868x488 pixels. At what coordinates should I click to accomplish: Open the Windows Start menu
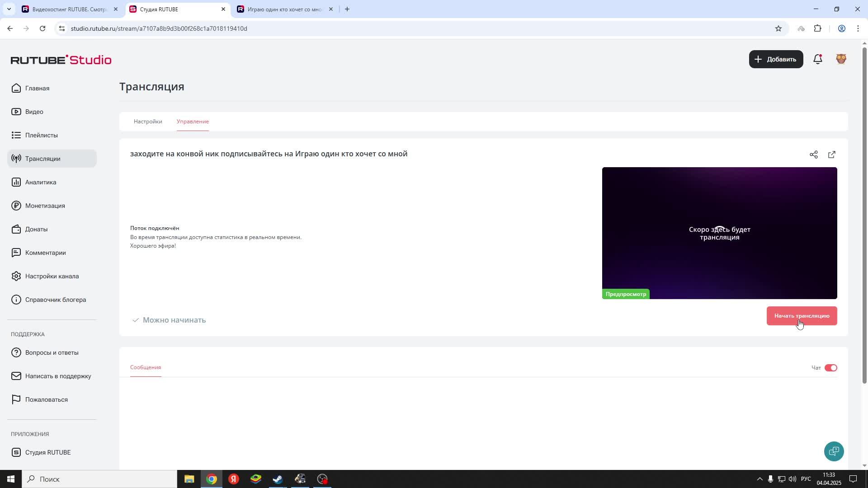(11, 479)
